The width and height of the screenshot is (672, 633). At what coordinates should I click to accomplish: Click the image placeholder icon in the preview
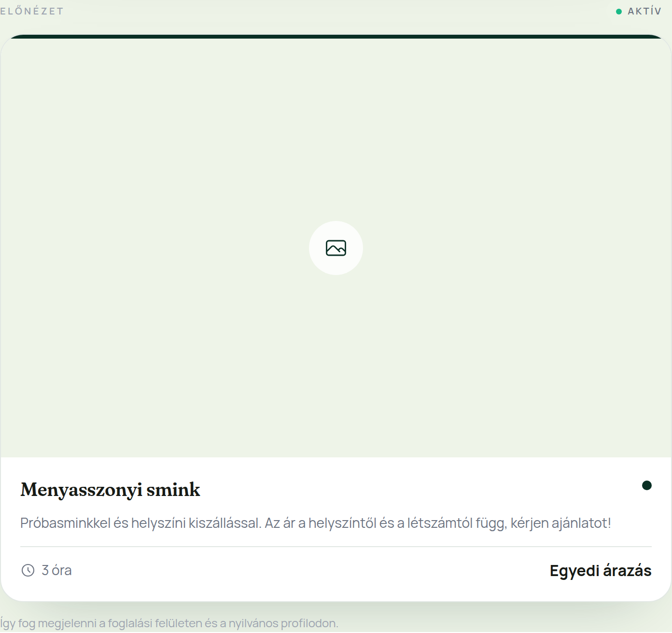click(x=336, y=248)
